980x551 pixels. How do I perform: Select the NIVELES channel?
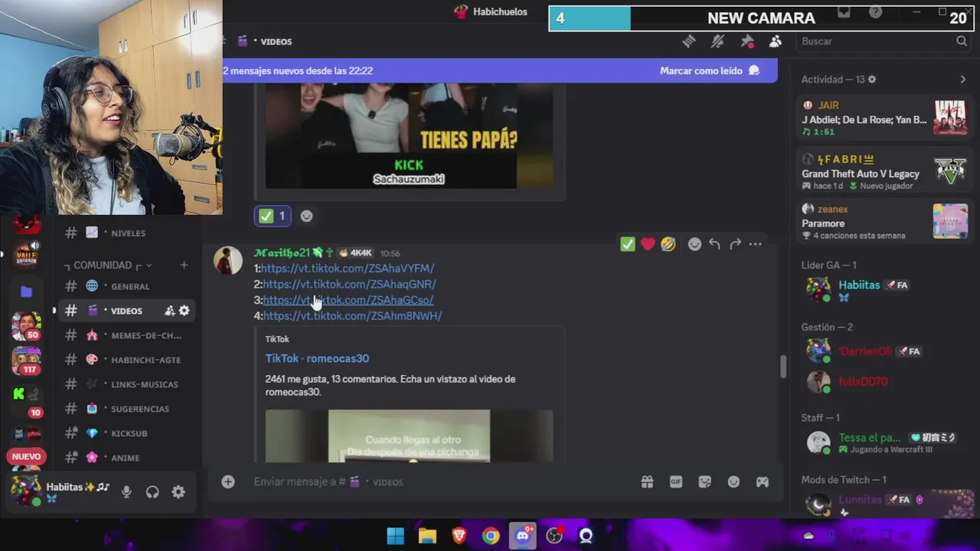pyautogui.click(x=126, y=233)
